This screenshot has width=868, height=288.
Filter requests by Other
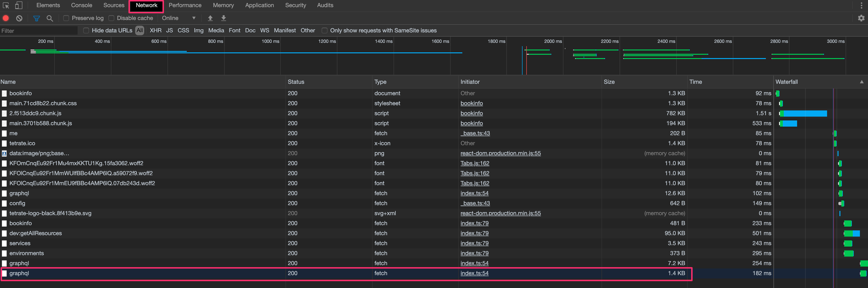[x=308, y=31]
